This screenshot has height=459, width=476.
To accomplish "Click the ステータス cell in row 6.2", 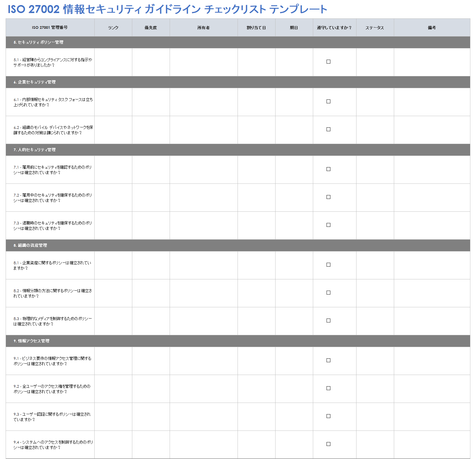I will point(375,130).
